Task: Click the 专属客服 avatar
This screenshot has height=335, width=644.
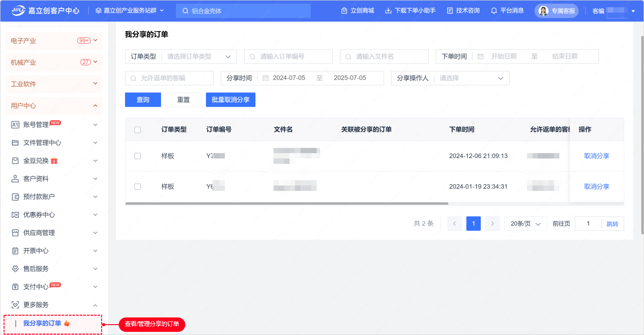Action: coord(543,11)
